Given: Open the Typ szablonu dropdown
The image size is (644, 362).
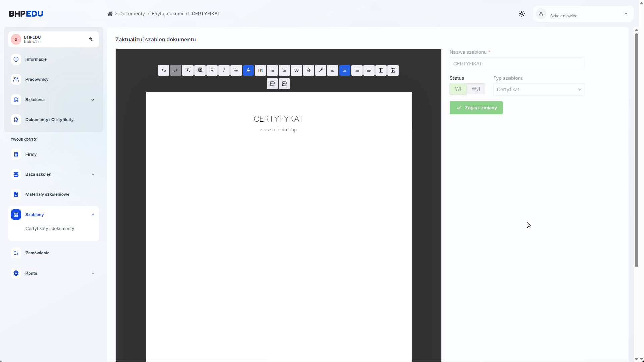Looking at the screenshot, I should [539, 89].
